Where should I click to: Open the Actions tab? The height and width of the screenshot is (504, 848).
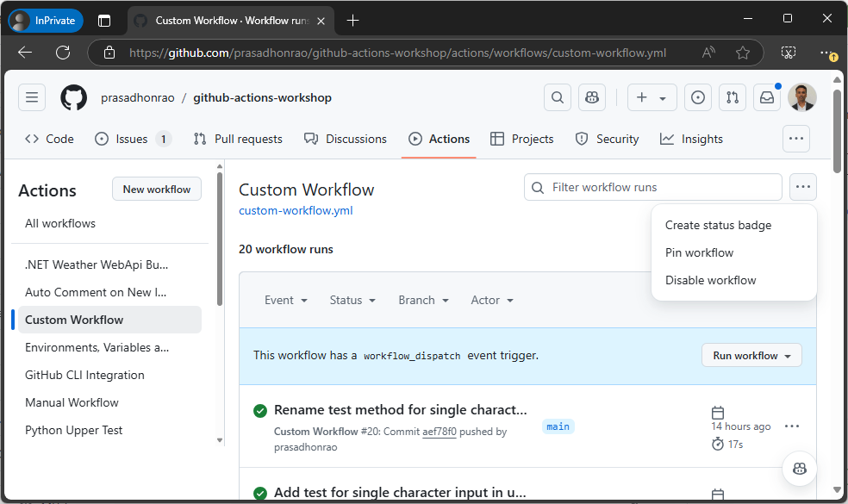coord(439,139)
